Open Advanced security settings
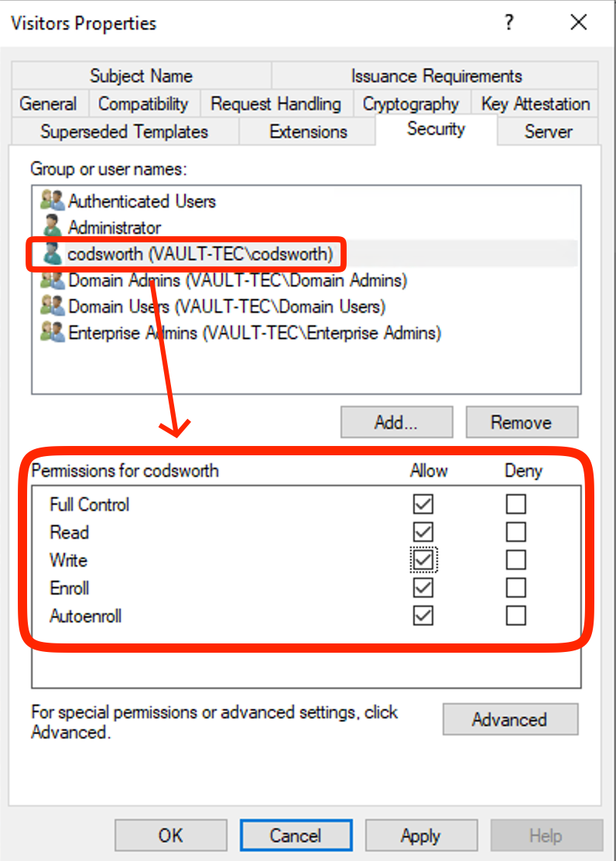Image resolution: width=616 pixels, height=861 pixels. pyautogui.click(x=509, y=719)
